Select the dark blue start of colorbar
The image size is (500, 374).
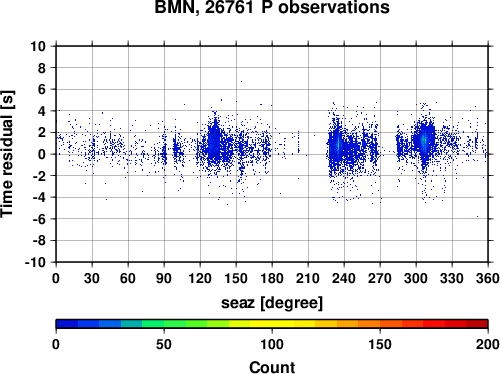67,324
